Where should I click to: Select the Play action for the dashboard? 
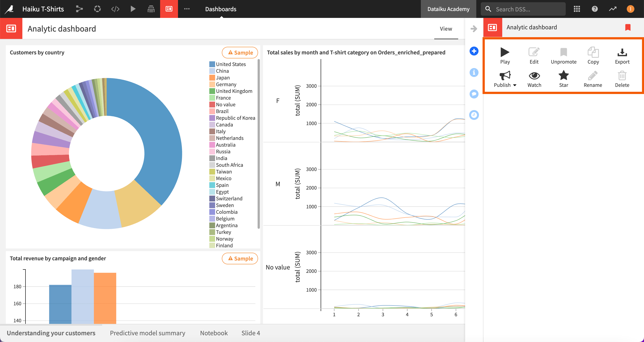pos(505,56)
